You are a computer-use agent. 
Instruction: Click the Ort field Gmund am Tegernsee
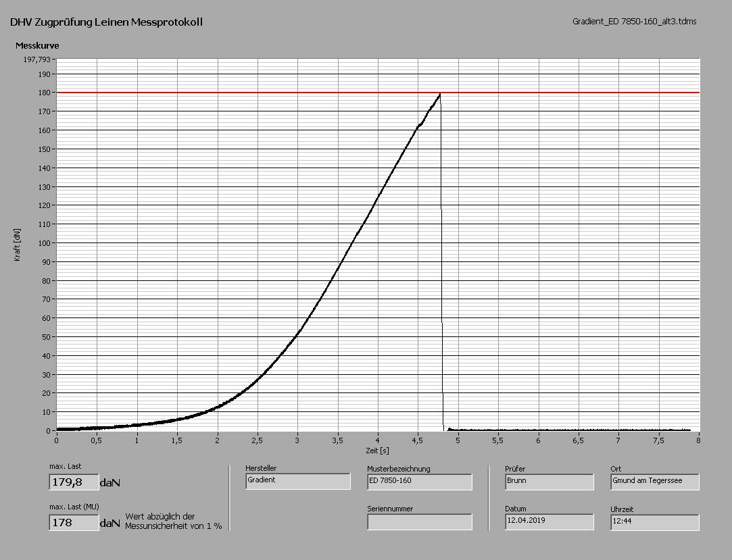pos(655,482)
